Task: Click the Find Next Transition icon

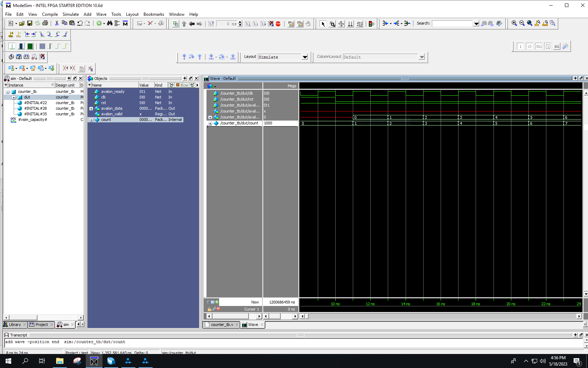Action: pos(34,35)
